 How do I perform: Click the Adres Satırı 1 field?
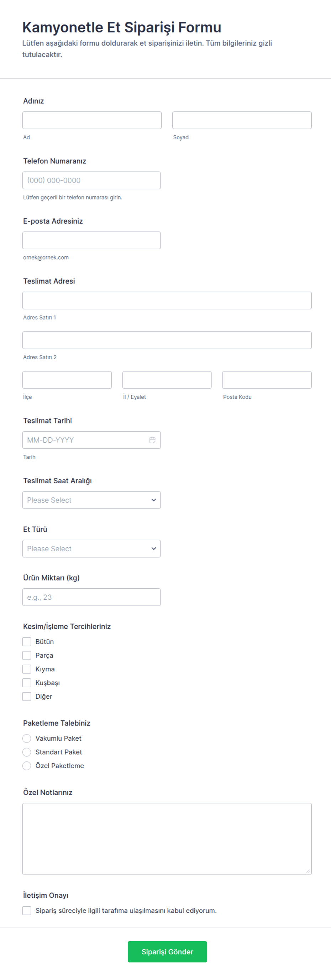167,301
